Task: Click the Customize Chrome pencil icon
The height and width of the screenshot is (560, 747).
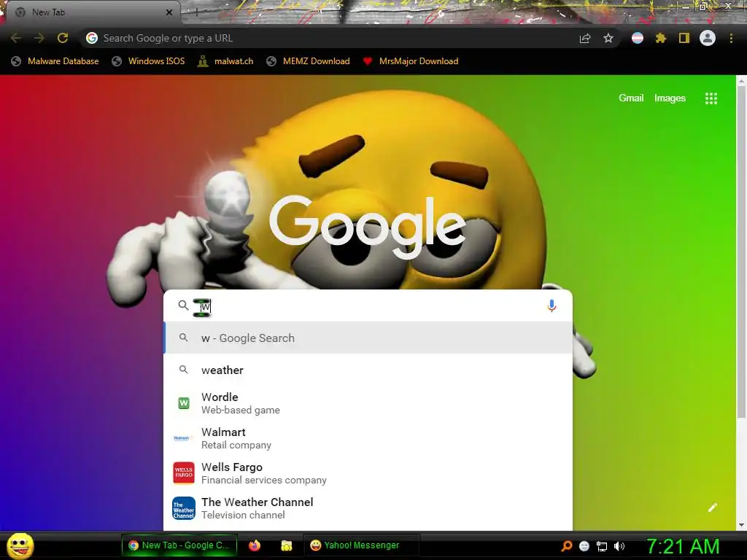Action: [x=713, y=507]
